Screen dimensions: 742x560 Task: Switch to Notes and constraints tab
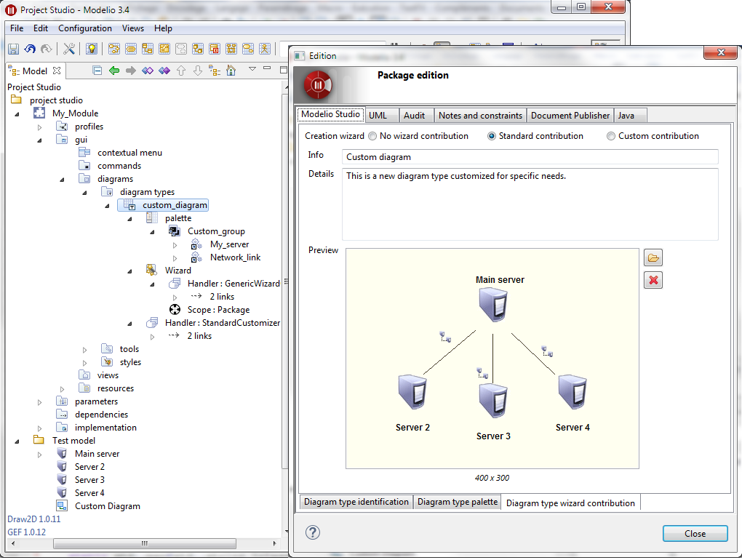tap(480, 116)
